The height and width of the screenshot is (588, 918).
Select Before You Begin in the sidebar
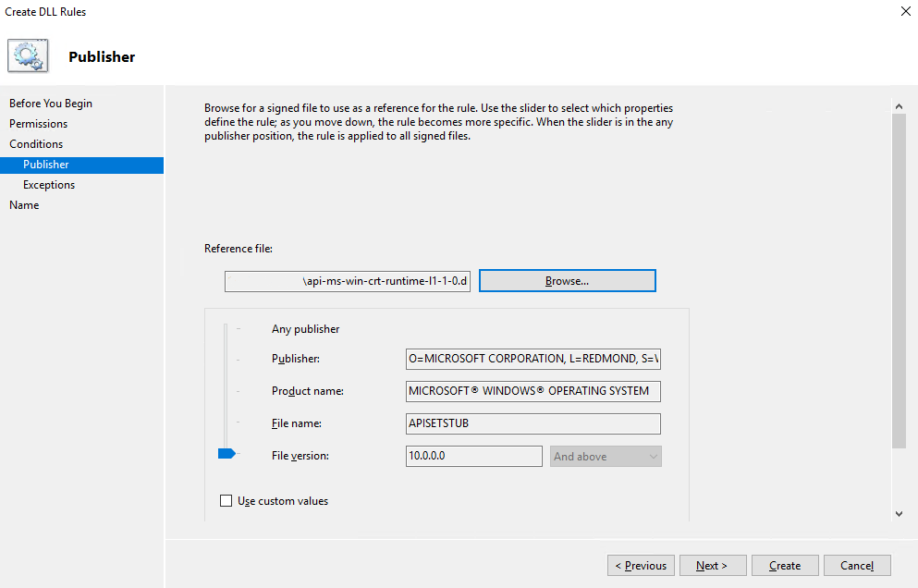[51, 103]
